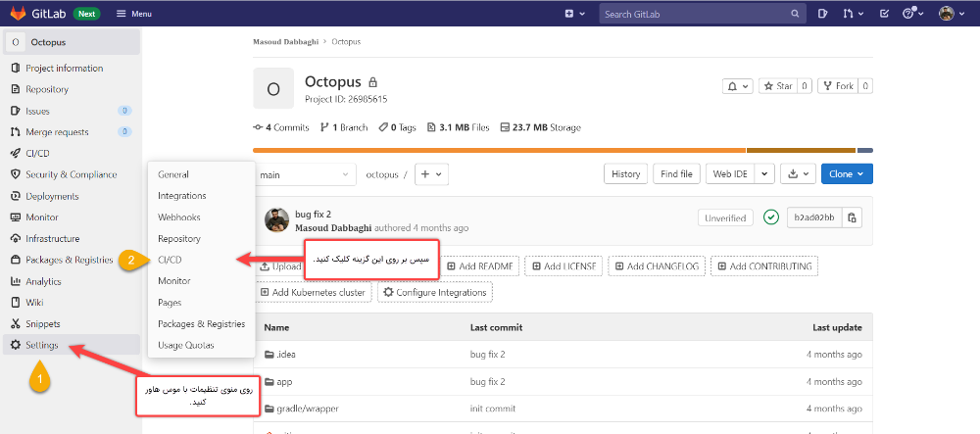Fork the Octopus project
Viewport: 980px width, 434px height.
coord(838,86)
